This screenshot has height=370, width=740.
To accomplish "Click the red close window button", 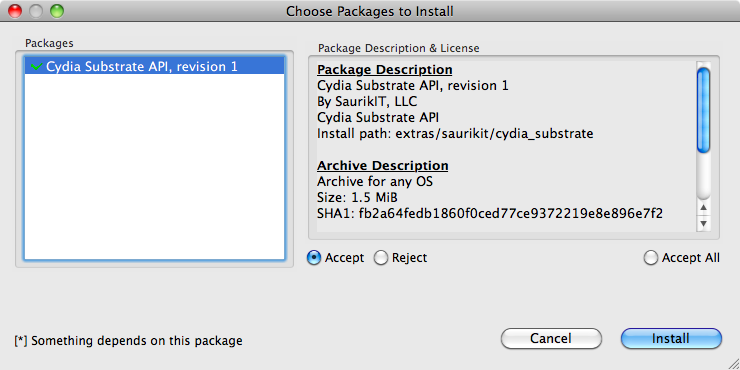I will [x=16, y=11].
